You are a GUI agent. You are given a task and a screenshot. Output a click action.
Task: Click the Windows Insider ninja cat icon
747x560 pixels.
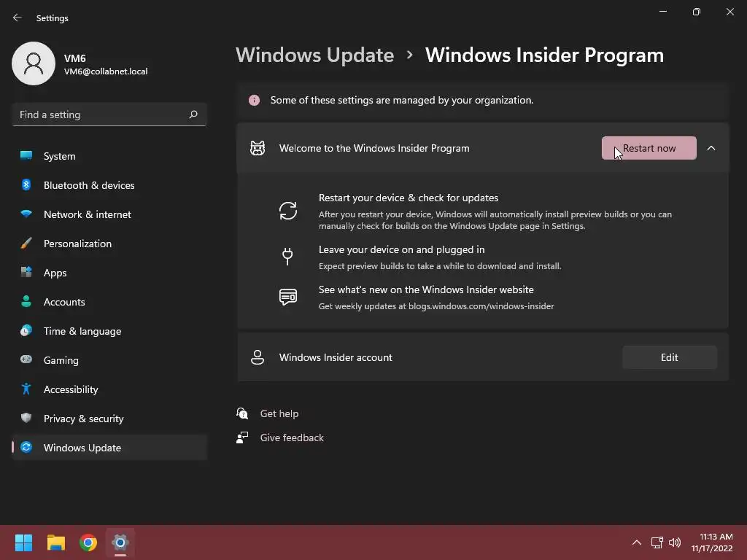[258, 148]
